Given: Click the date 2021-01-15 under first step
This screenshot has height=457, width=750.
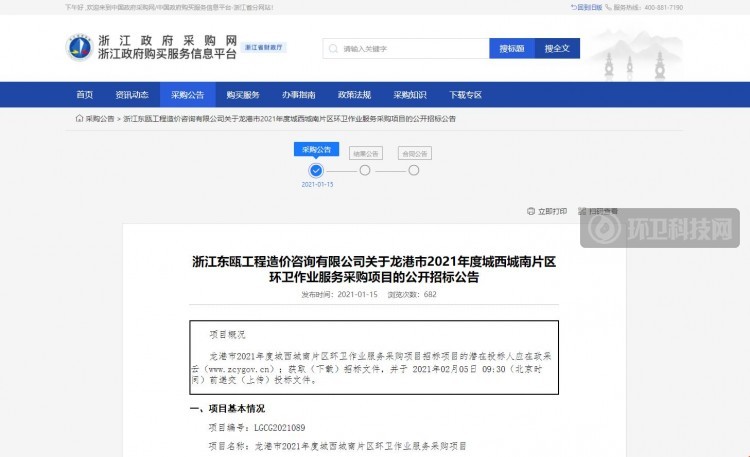Looking at the screenshot, I should click(x=317, y=184).
